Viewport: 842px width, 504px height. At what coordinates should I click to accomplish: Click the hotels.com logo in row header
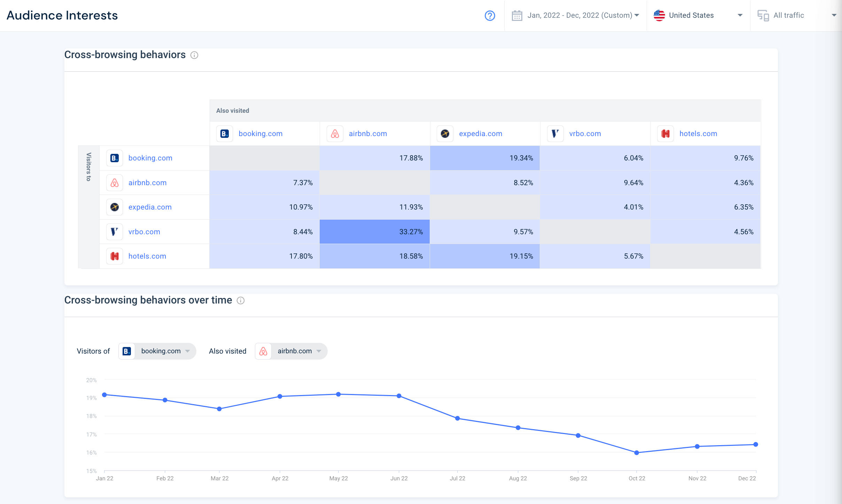[x=115, y=256]
